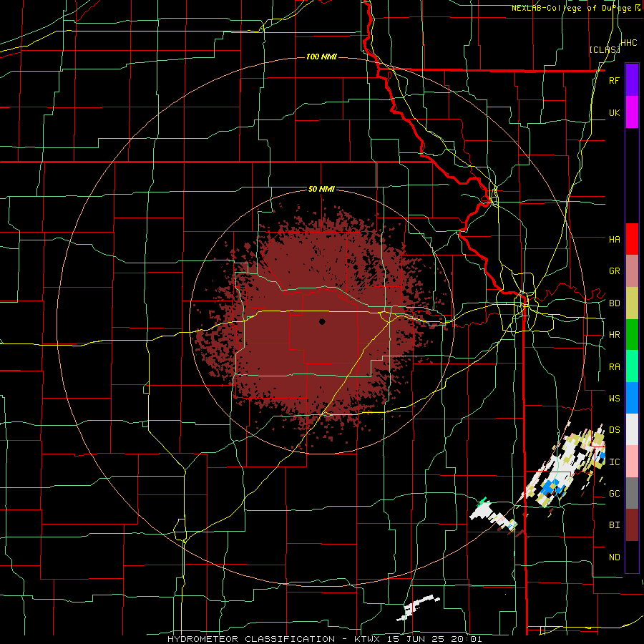644x644 pixels.
Task: Click the 50 NMI range ring label
Action: [321, 189]
